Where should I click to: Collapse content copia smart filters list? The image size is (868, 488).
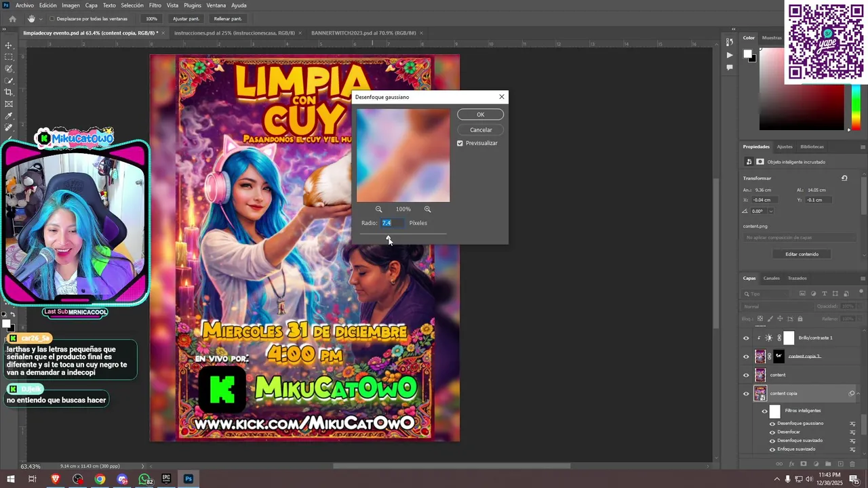coord(859,393)
